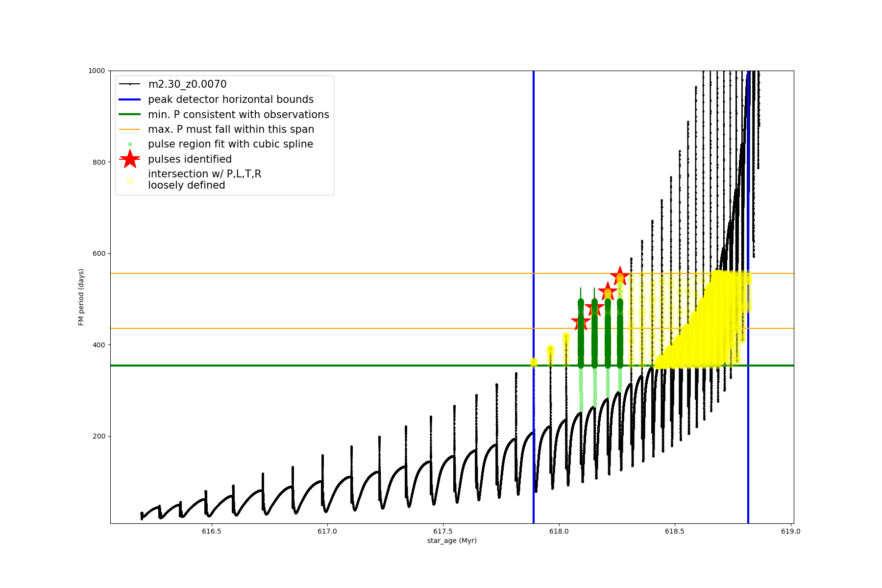Screen dimensions: 882x588
Task: Click the black m2.30_z0.0070 legend line marker
Action: coord(130,84)
